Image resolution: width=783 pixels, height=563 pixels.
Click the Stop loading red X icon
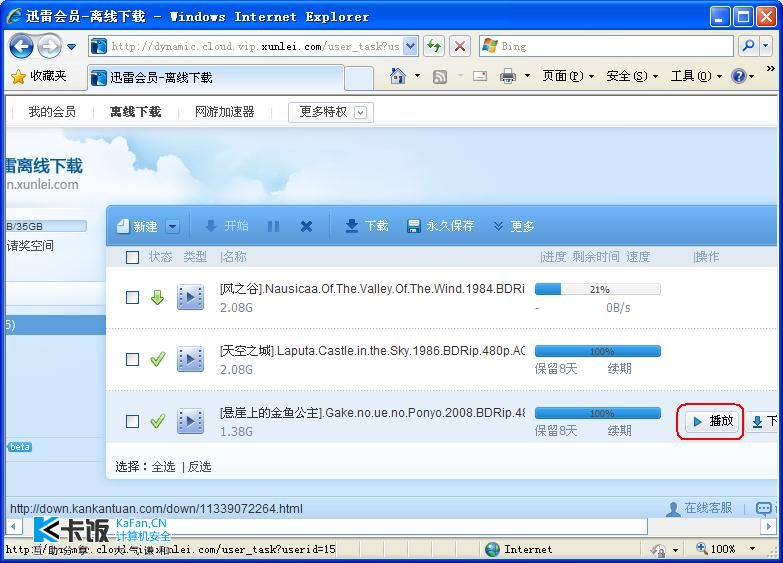pyautogui.click(x=460, y=46)
